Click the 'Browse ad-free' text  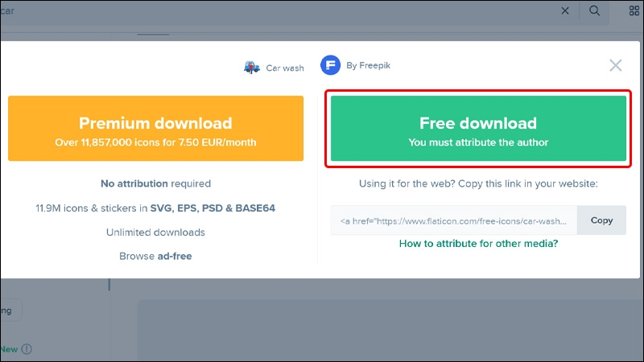(x=155, y=256)
